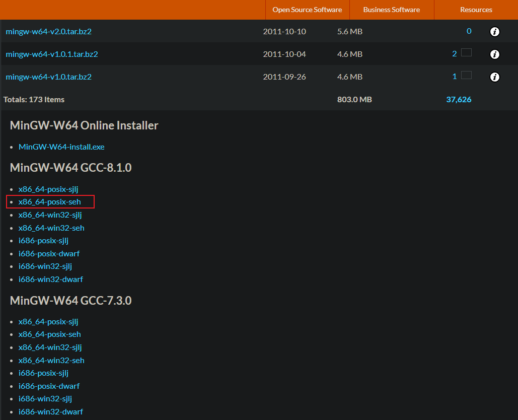The image size is (518, 420).
Task: Click download sparkline box for mingw-w64-v1.0 row
Action: point(466,76)
